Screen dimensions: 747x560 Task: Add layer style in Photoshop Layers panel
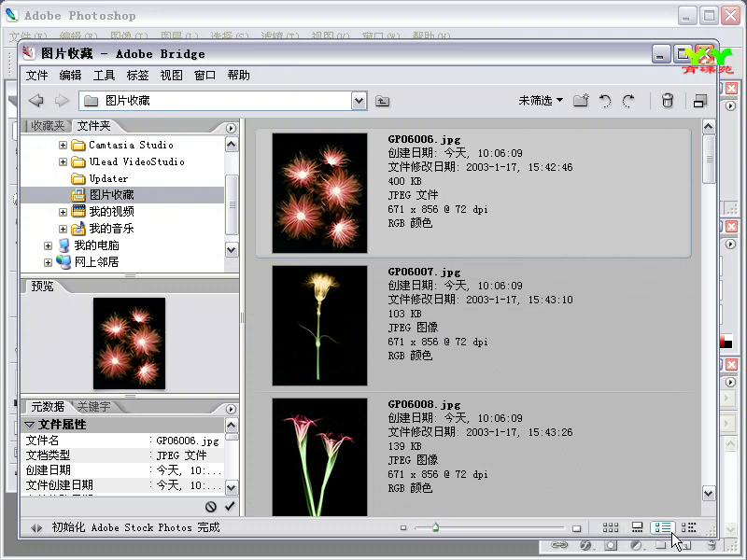[x=586, y=545]
